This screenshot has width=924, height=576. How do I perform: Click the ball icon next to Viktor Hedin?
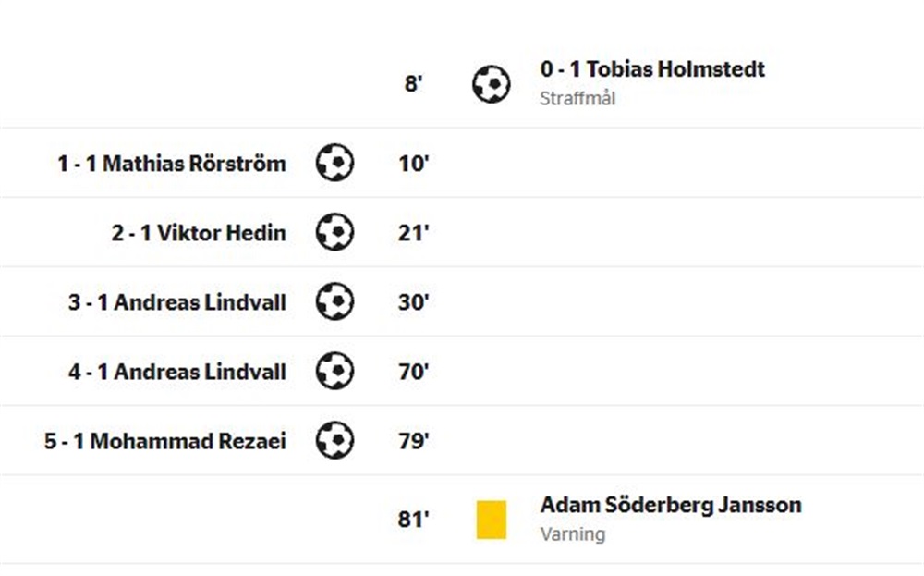point(334,232)
